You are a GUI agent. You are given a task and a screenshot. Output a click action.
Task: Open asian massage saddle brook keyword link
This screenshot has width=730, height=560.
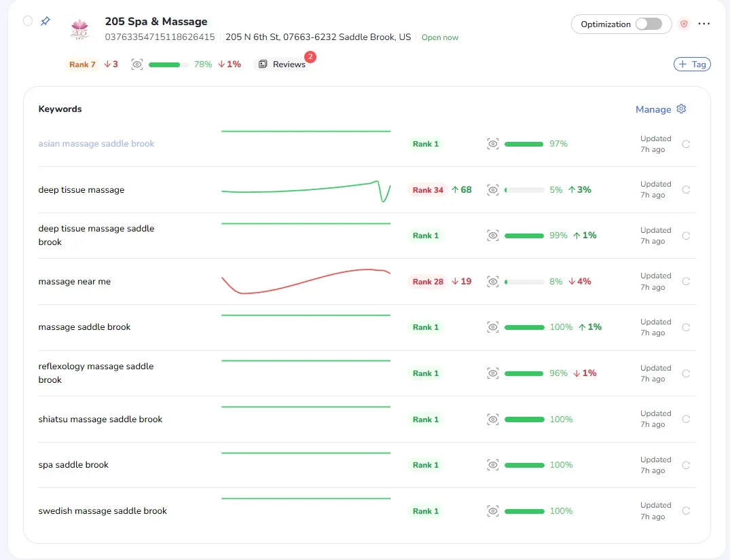[96, 143]
